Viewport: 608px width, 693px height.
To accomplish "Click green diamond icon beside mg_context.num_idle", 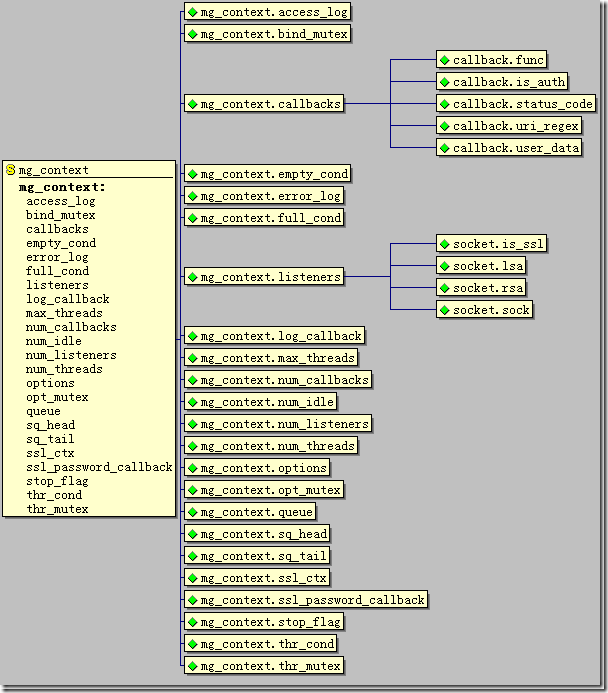I will tap(193, 402).
